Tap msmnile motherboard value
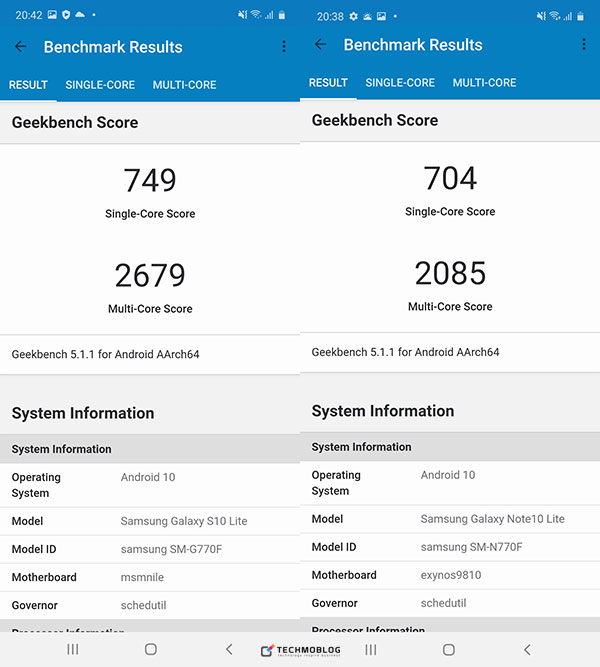Viewport: 600px width, 667px height. coord(142,577)
